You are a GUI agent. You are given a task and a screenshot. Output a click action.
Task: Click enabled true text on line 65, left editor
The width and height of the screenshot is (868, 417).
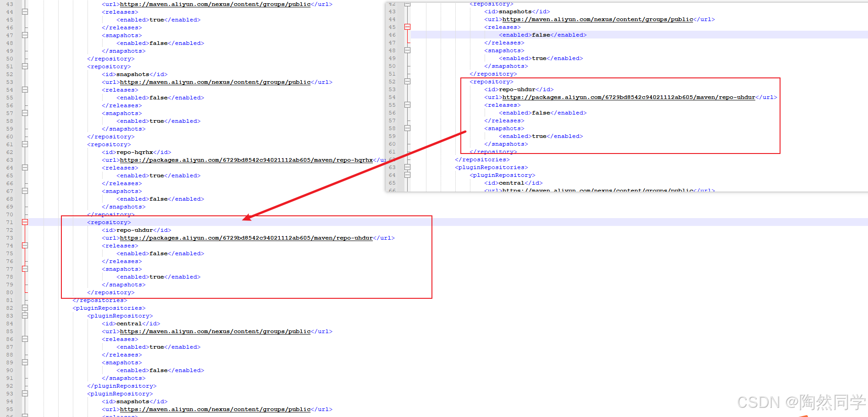point(158,176)
